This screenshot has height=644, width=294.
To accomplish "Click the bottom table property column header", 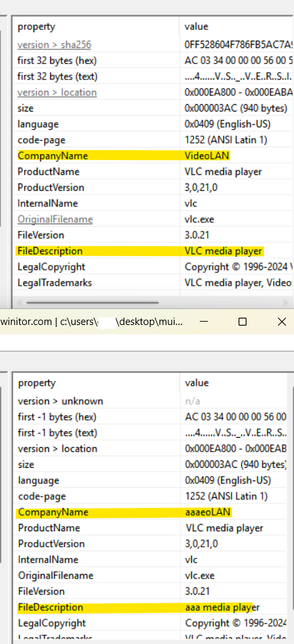I will [97, 383].
